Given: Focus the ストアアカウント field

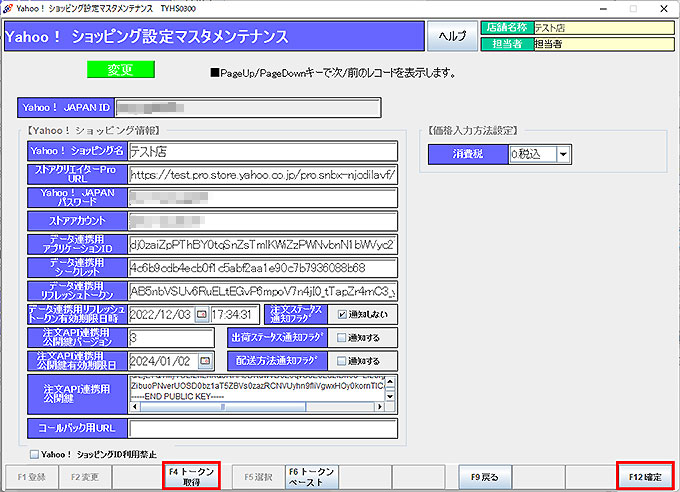Looking at the screenshot, I should coord(263,221).
